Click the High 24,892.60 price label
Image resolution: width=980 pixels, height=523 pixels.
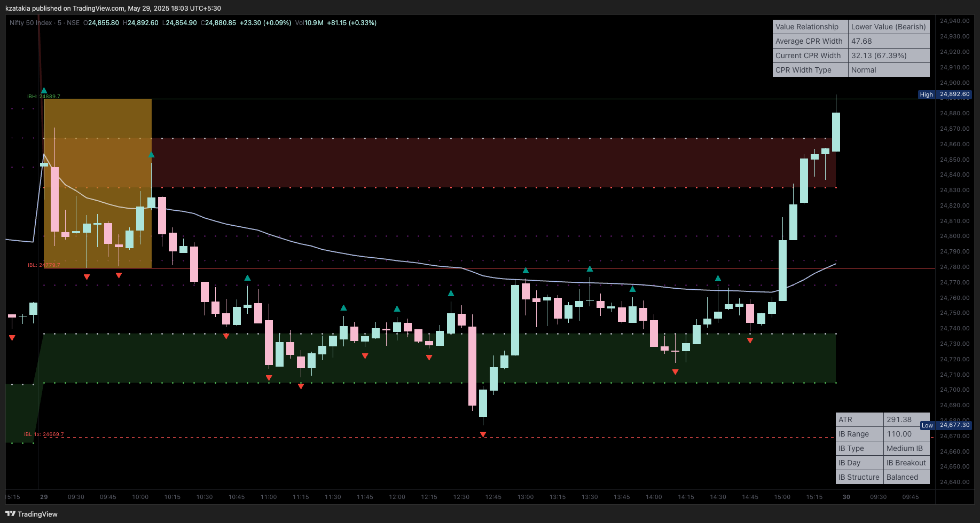tap(945, 94)
